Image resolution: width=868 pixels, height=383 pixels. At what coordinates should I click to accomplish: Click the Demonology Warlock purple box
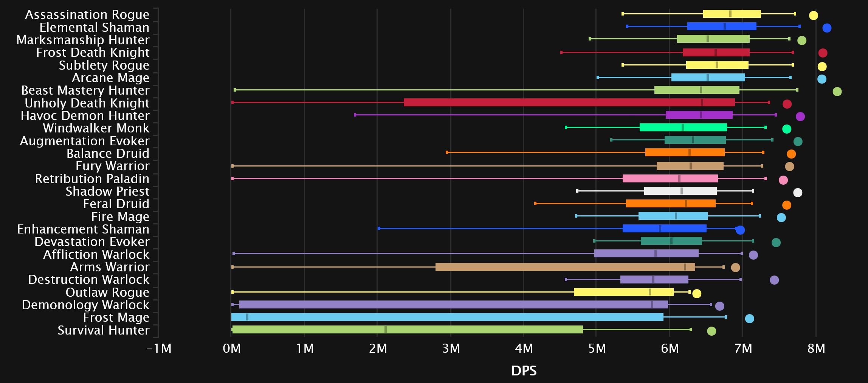pyautogui.click(x=453, y=305)
